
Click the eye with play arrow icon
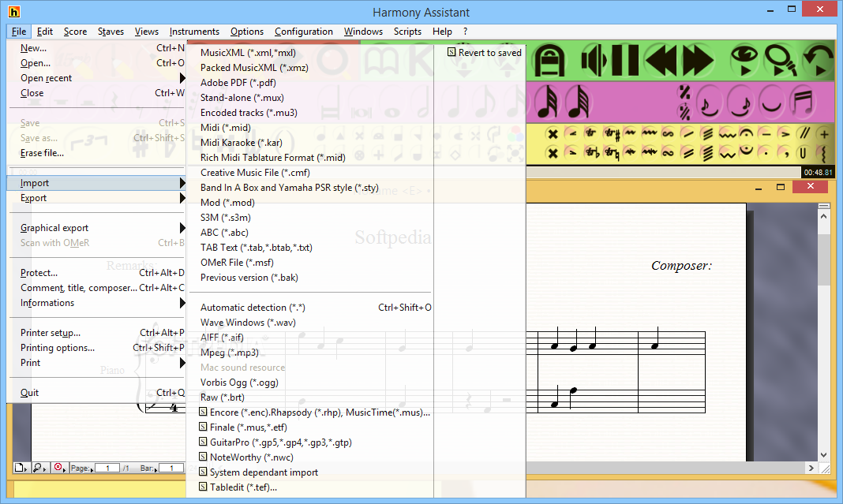(x=744, y=60)
